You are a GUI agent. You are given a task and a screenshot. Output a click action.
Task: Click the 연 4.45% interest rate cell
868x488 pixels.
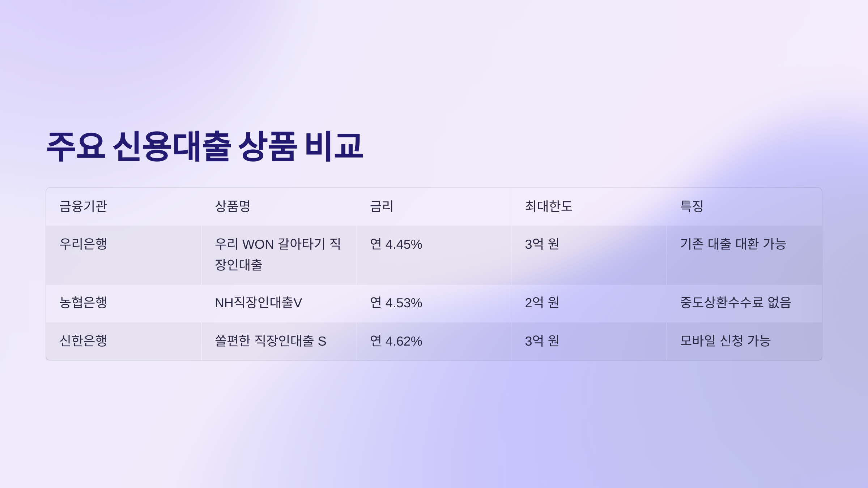click(396, 244)
